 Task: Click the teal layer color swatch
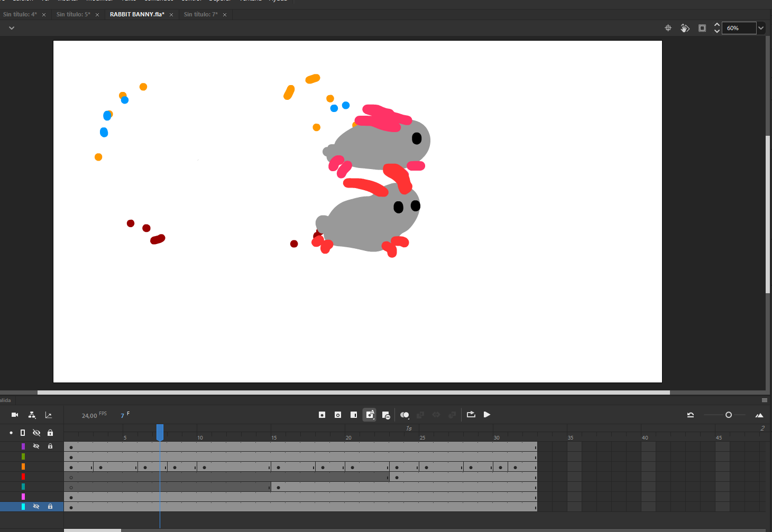(x=23, y=487)
